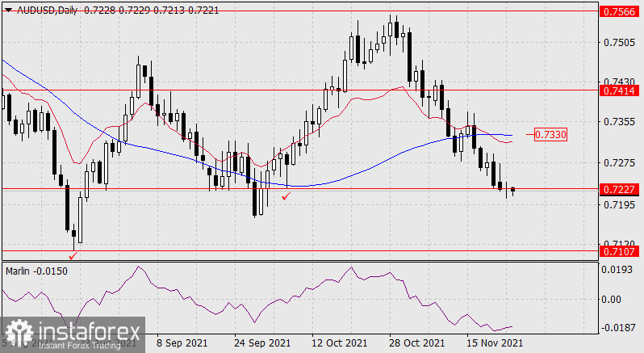The width and height of the screenshot is (644, 353).
Task: Click the 0.7505 price axis value
Action: (x=619, y=41)
